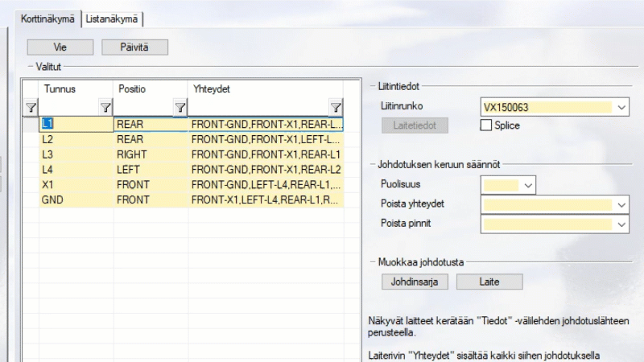This screenshot has height=362, width=644.
Task: Select the Korttinäkymä tab
Action: pos(49,18)
